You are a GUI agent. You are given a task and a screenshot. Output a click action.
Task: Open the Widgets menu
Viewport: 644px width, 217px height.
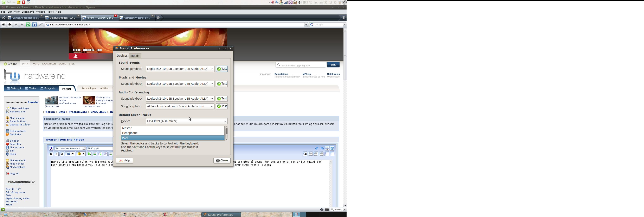(x=41, y=12)
